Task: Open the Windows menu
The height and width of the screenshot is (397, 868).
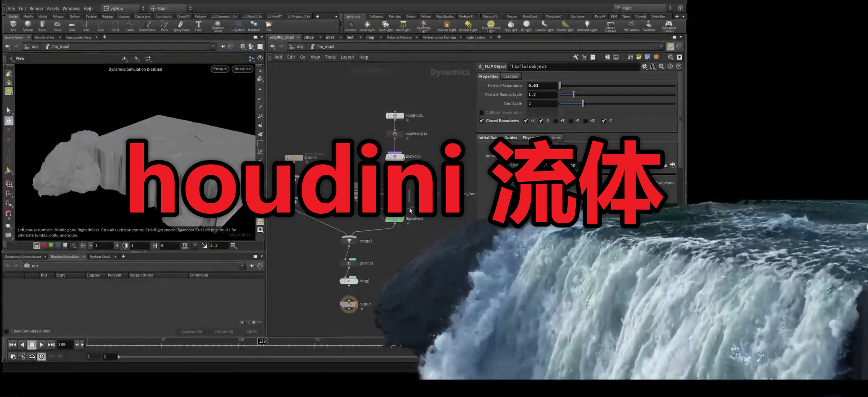Action: 71,9
